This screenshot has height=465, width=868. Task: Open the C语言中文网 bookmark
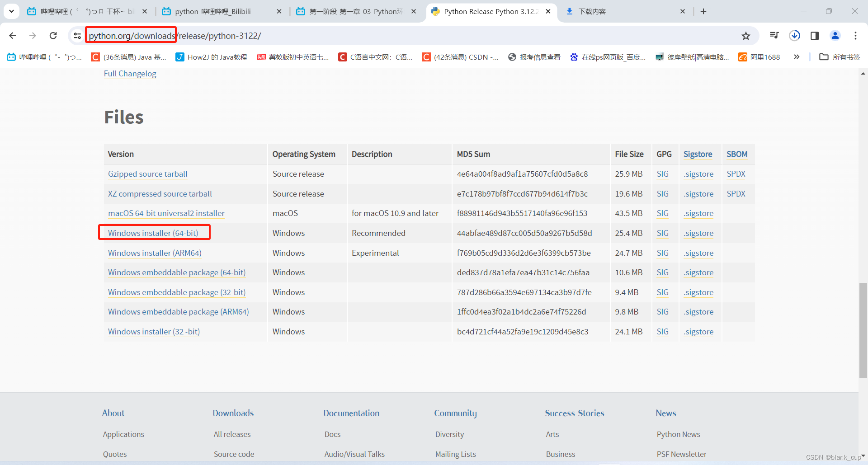pos(376,57)
